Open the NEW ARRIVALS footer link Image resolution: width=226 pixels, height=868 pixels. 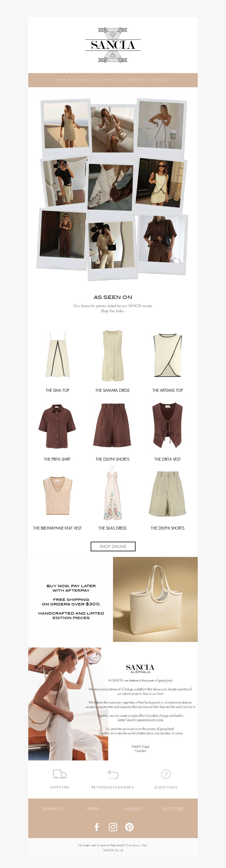click(x=53, y=808)
